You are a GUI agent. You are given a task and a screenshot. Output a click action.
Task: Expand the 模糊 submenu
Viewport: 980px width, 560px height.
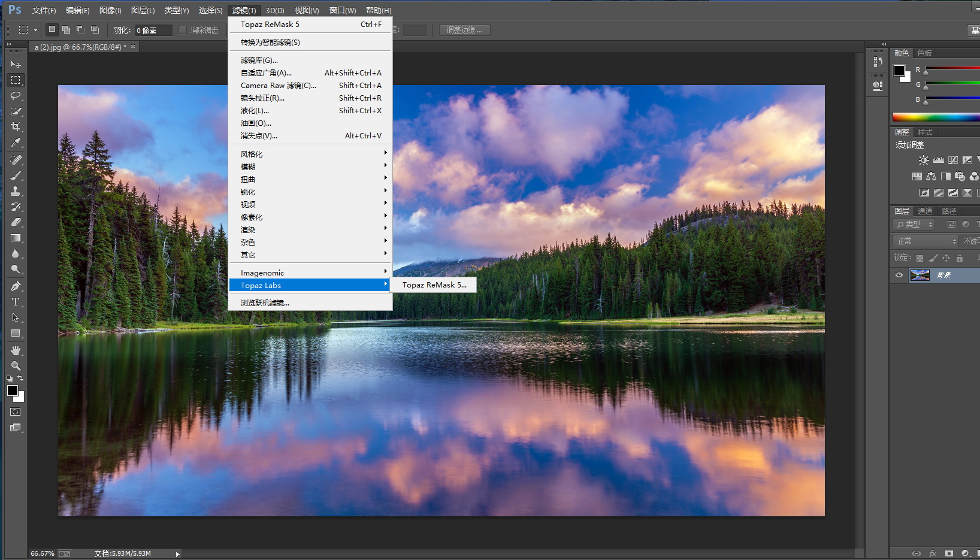pyautogui.click(x=310, y=167)
